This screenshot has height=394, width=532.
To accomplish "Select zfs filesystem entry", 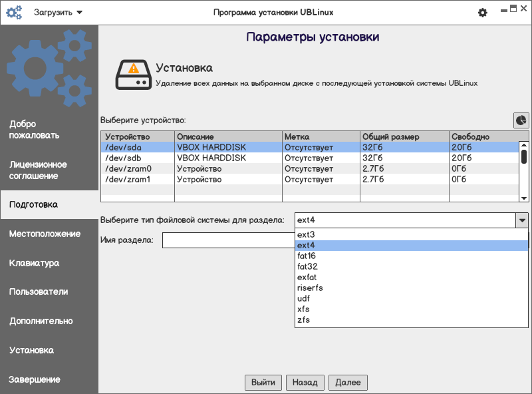I will coord(303,320).
